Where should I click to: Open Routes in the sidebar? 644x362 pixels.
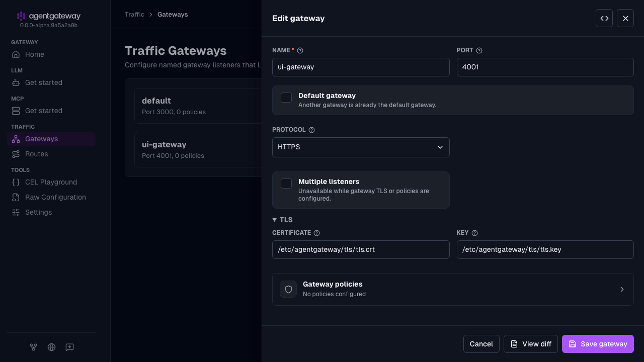click(x=51, y=154)
